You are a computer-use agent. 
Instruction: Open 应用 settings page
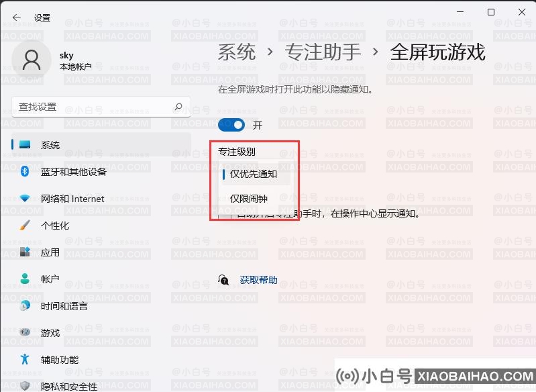(101, 252)
